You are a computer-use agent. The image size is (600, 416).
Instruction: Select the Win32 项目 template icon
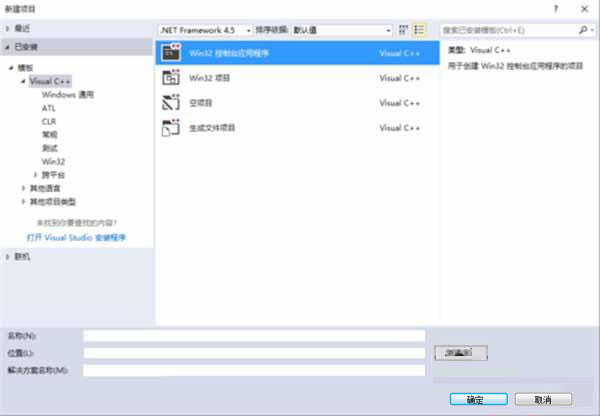coord(171,78)
